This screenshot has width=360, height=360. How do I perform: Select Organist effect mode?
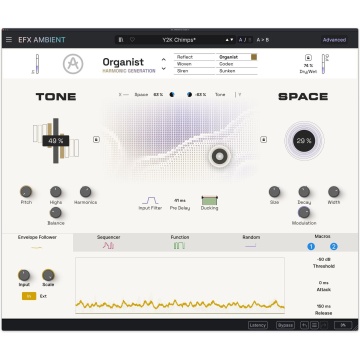(x=237, y=57)
